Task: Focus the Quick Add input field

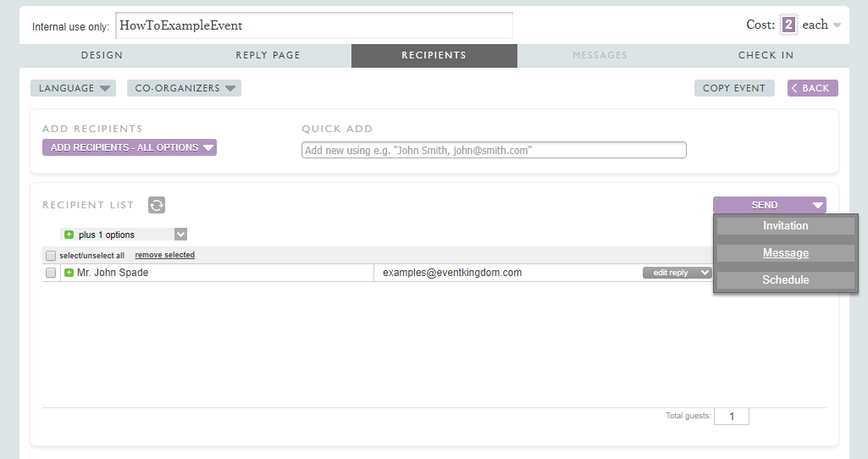Action: [494, 150]
